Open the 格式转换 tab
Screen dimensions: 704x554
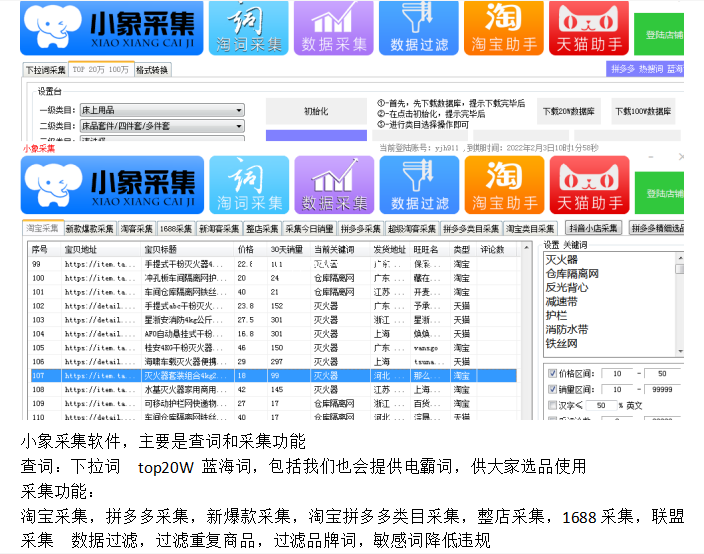(x=152, y=70)
